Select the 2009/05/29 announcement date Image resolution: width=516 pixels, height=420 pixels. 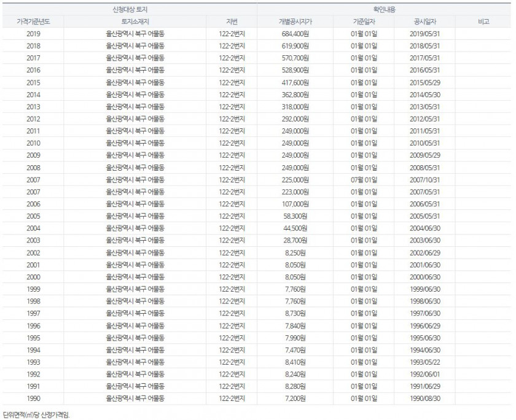click(x=425, y=155)
